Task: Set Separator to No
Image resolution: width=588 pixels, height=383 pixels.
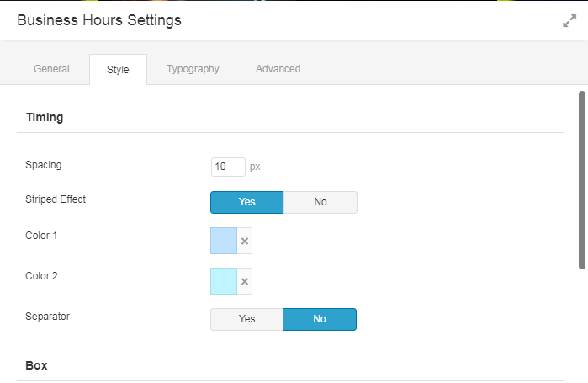Action: coord(320,319)
